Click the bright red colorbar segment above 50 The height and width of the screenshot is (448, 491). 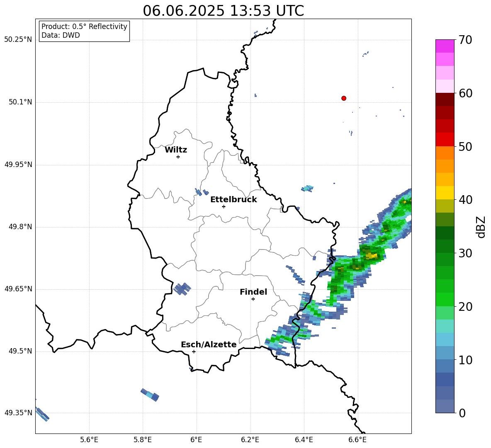(445, 140)
